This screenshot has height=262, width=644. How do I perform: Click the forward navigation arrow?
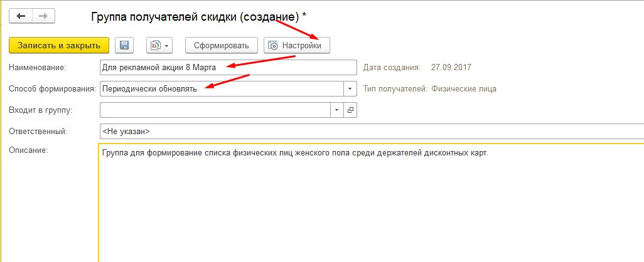43,15
